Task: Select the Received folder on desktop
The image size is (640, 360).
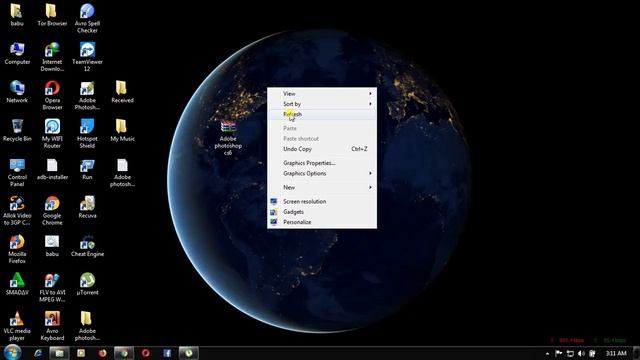Action: [122, 91]
